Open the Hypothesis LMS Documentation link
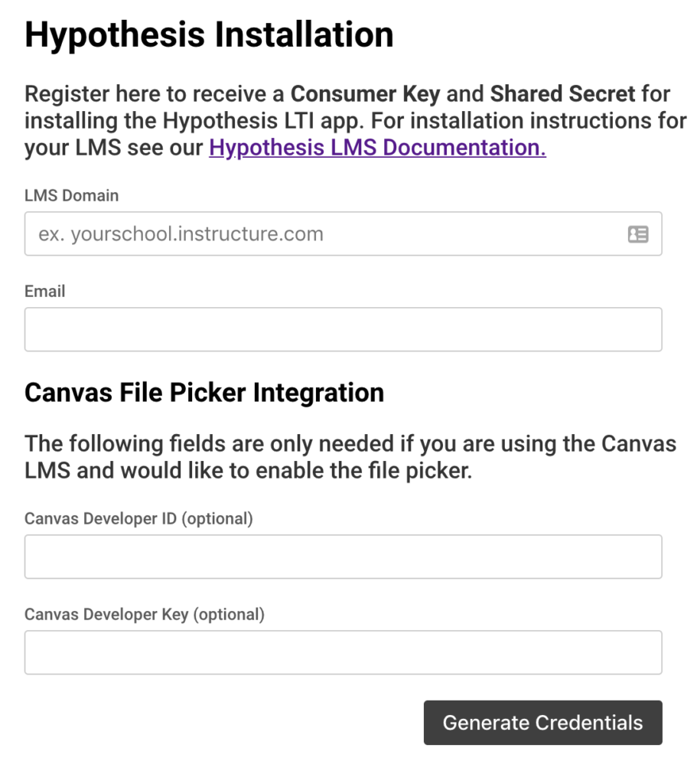697x784 pixels. pos(377,148)
